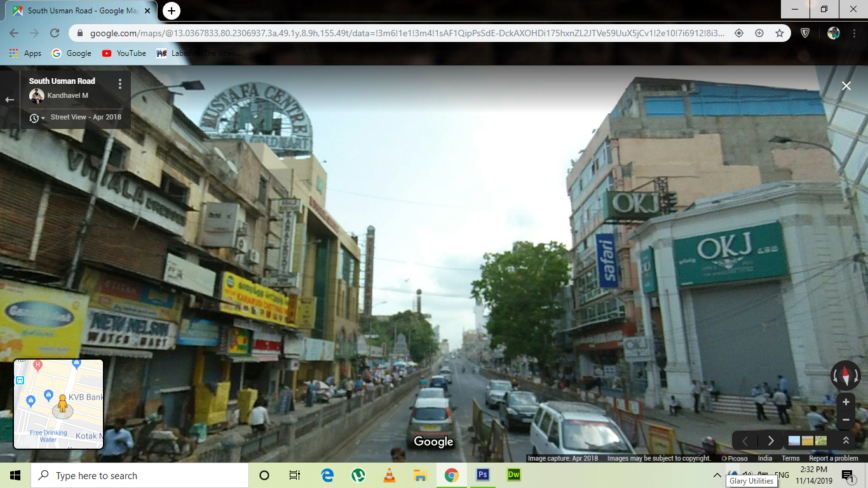This screenshot has height=488, width=868.
Task: Close the Street View with X
Action: coord(846,86)
